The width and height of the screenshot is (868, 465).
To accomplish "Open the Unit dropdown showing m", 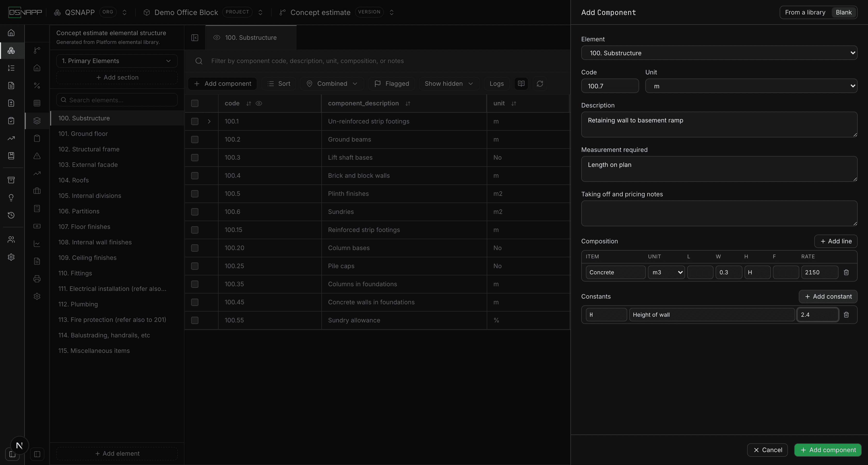I will 751,86.
